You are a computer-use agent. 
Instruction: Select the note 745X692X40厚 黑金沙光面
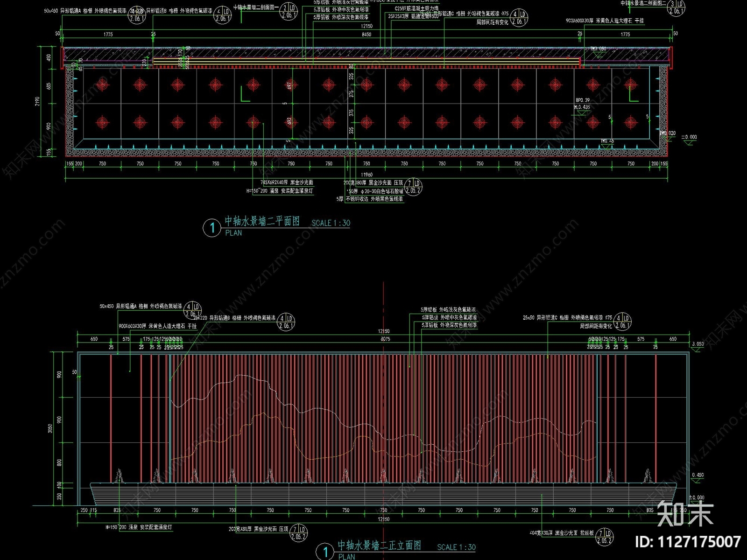287,182
